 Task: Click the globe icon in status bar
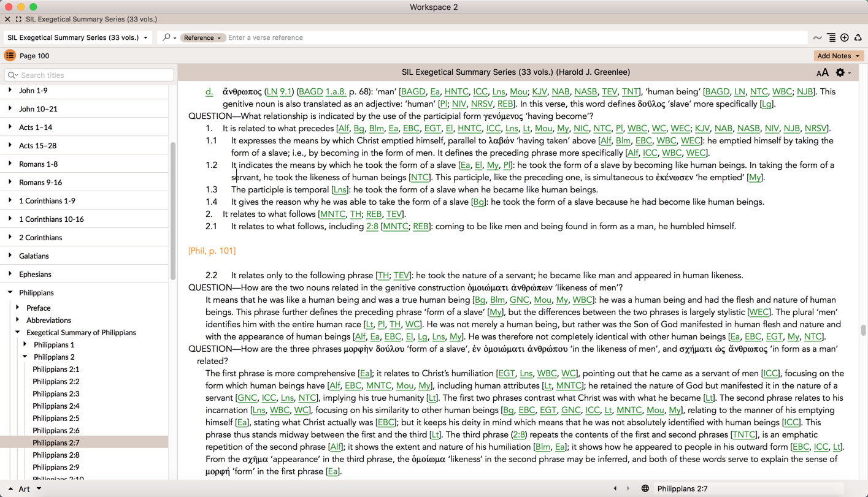click(x=645, y=489)
